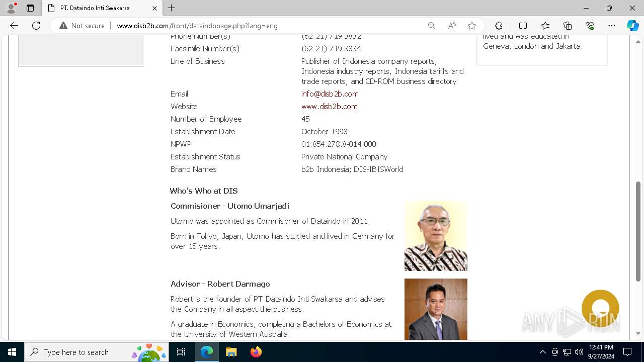Enable Read aloud for this page
Image resolution: width=644 pixels, height=362 pixels.
[x=452, y=26]
